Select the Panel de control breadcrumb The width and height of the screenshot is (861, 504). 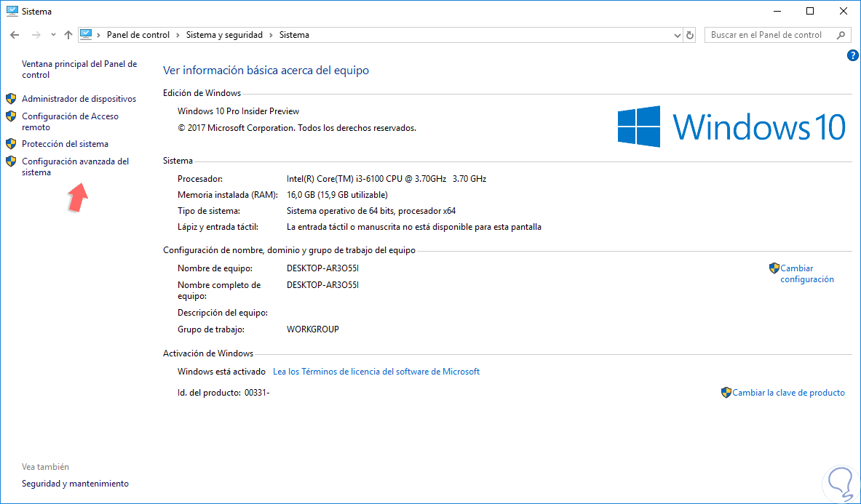click(x=138, y=35)
